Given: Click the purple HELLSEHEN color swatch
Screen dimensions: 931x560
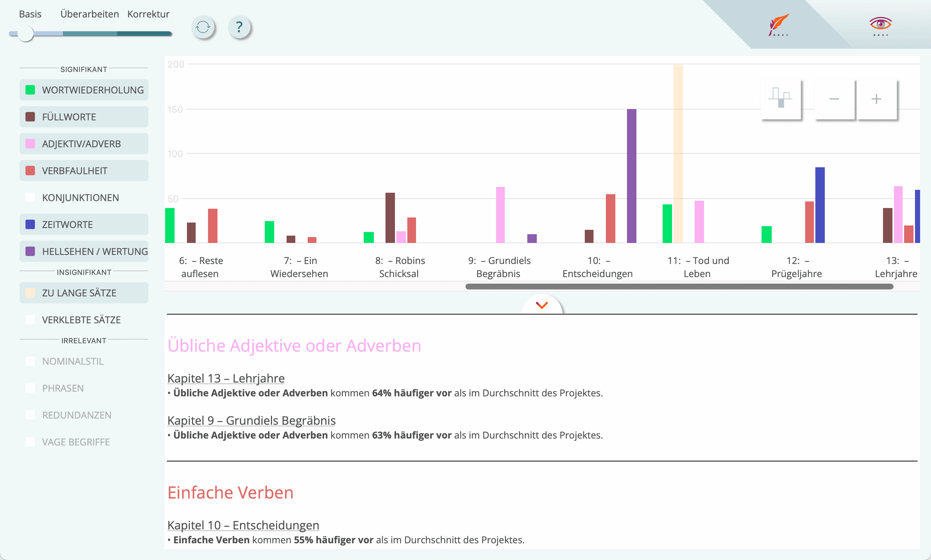Looking at the screenshot, I should pos(30,251).
